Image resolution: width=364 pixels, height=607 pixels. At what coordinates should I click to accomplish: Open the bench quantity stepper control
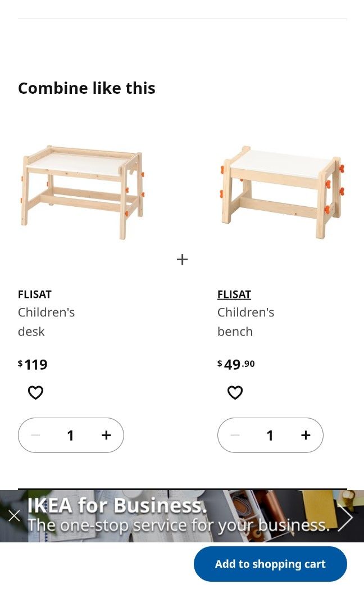270,435
